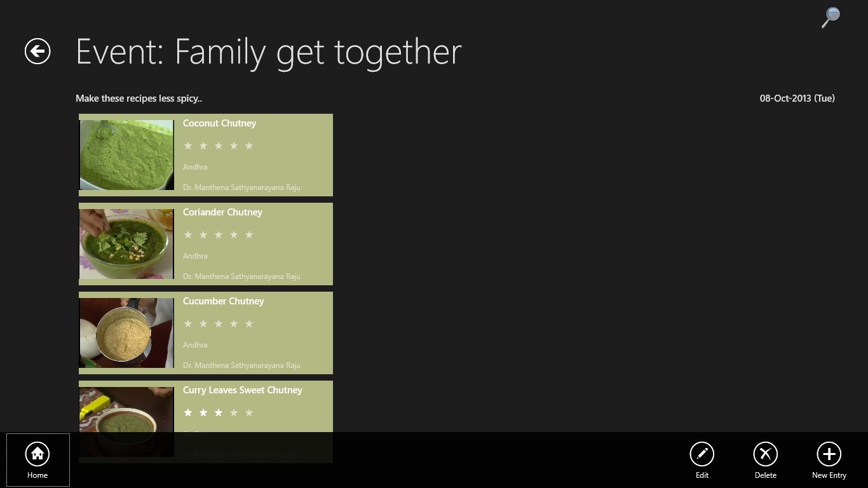Select the Cucumber Chutney title text
868x488 pixels.
pyautogui.click(x=223, y=301)
